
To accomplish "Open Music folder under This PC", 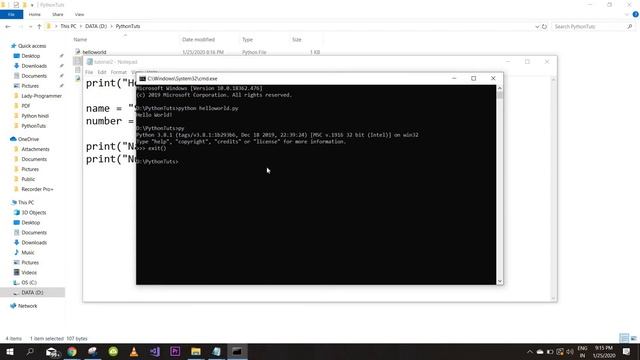I will click(x=28, y=253).
